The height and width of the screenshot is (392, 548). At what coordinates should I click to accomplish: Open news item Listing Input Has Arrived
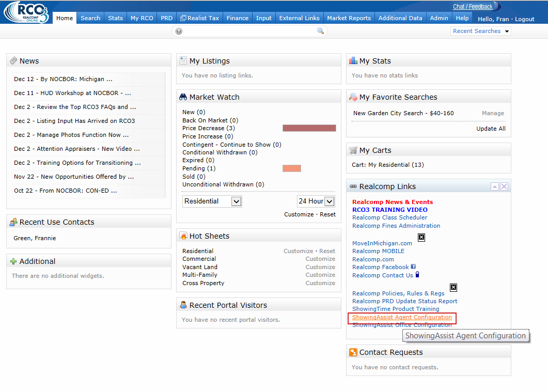(74, 121)
